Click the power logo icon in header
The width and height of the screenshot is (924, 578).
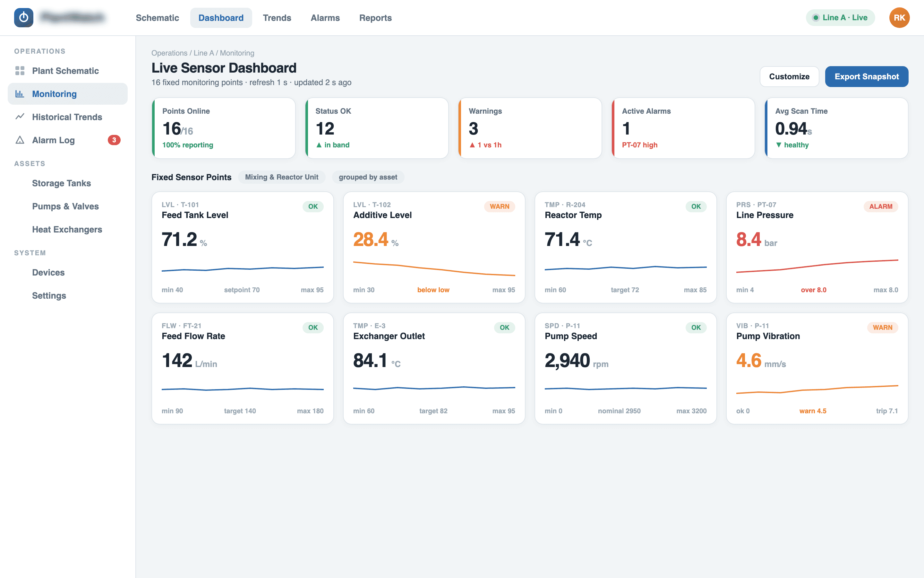[24, 18]
